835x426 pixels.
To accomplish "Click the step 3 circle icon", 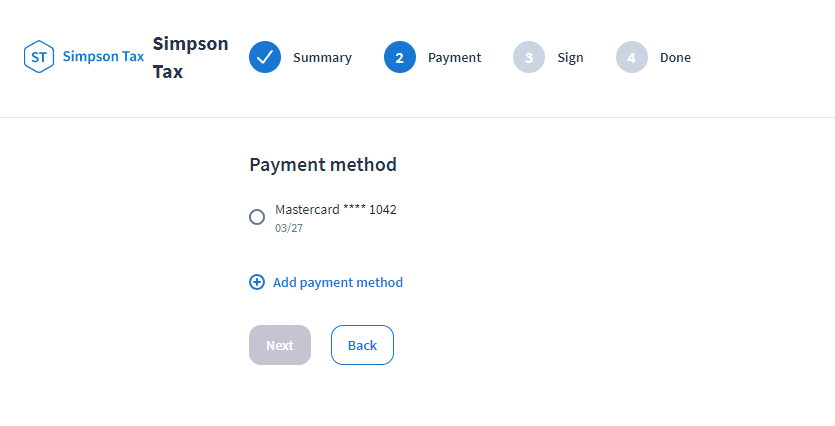I will (x=529, y=58).
